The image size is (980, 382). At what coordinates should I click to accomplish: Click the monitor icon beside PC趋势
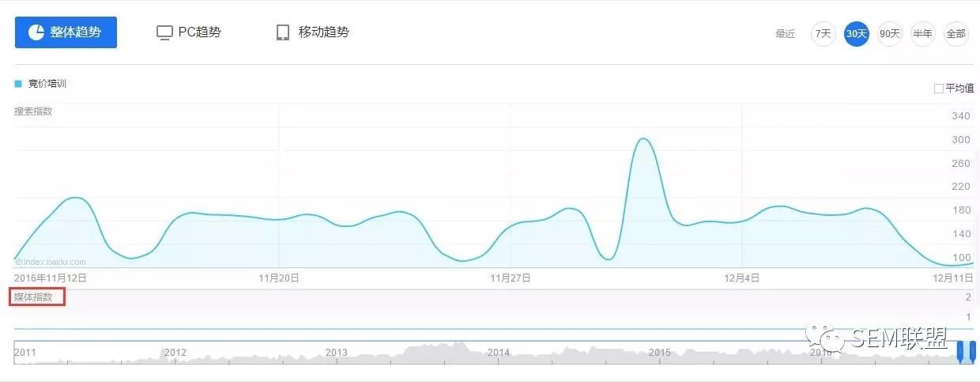pos(164,32)
